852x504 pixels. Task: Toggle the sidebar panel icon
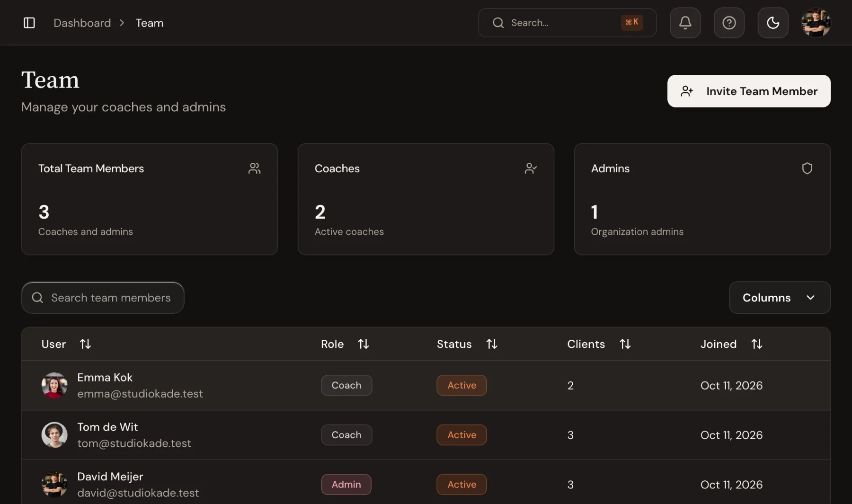(29, 23)
